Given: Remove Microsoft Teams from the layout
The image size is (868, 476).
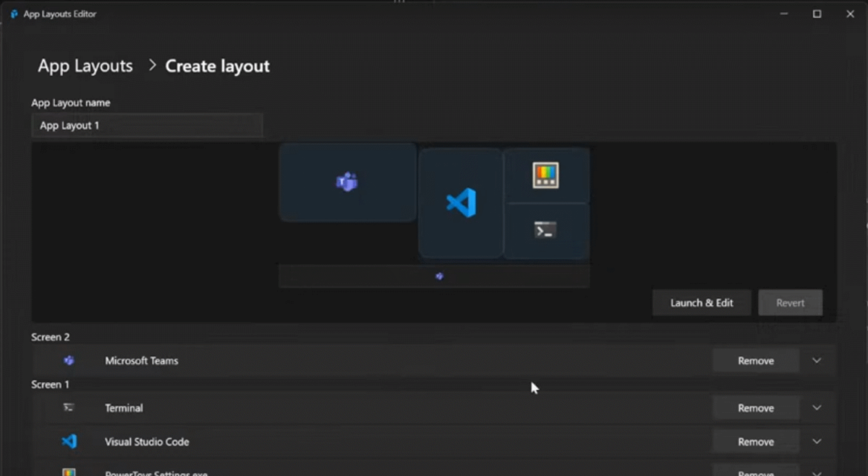Looking at the screenshot, I should click(x=755, y=360).
